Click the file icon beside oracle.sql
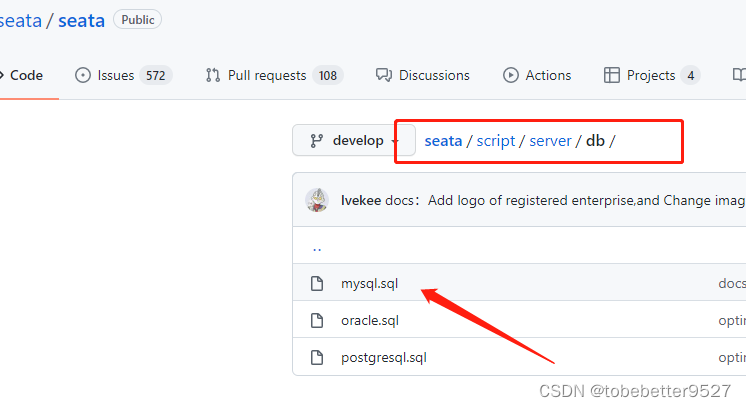746x407 pixels. [317, 320]
